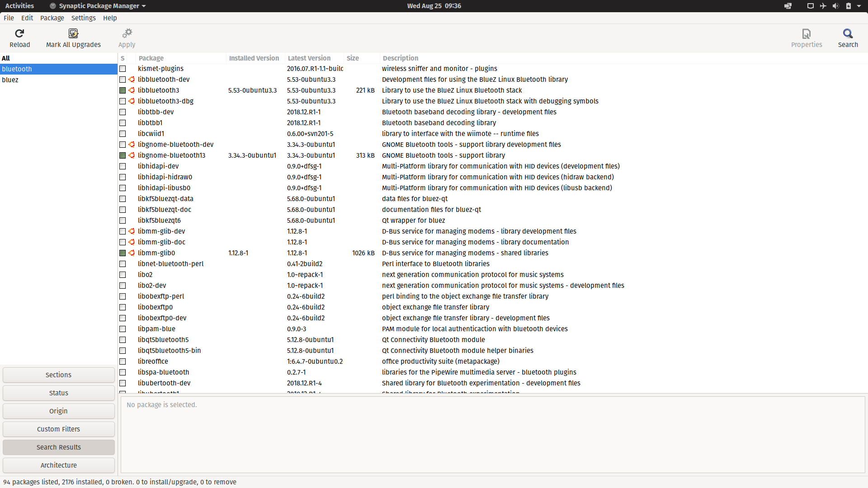Click the display tray icon left of screen icon
The width and height of the screenshot is (868, 488).
(x=788, y=6)
